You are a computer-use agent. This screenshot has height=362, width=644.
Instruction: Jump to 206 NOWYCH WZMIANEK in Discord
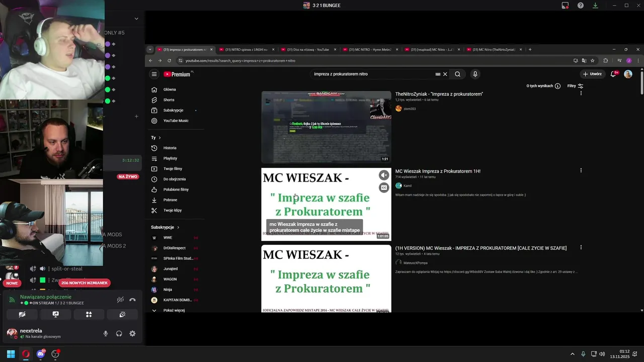point(85,283)
